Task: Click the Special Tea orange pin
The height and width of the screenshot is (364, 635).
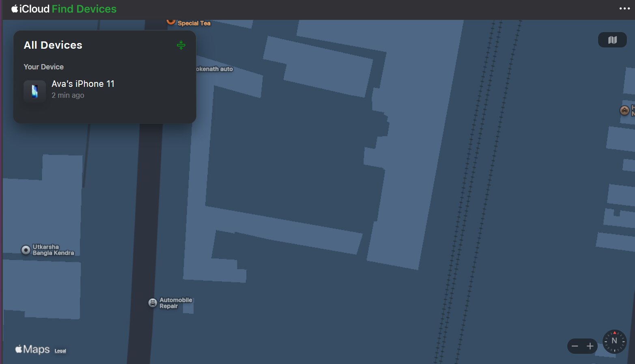Action: [171, 22]
